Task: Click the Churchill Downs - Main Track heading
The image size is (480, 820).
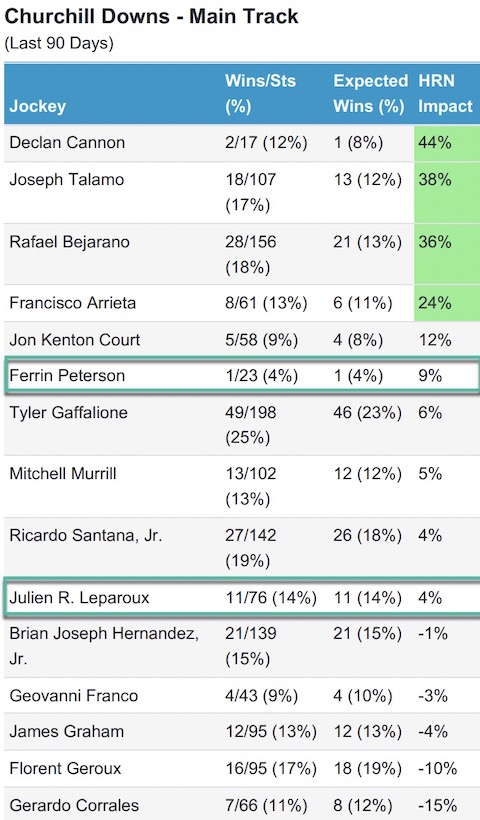Action: (x=152, y=16)
